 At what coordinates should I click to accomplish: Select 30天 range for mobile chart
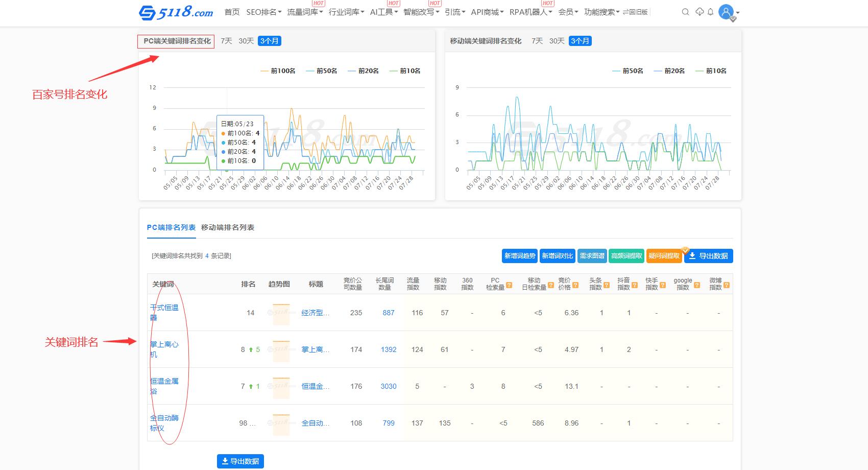557,41
